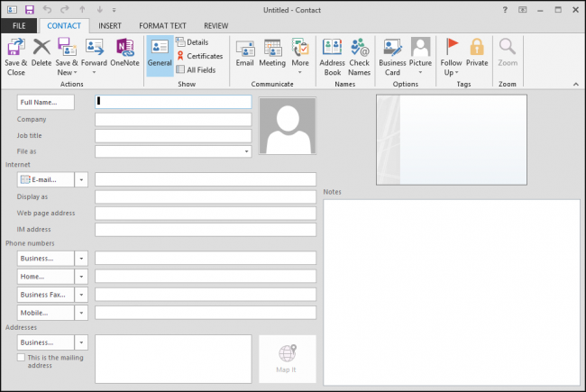Switch to the CONTACT tab

click(x=64, y=26)
